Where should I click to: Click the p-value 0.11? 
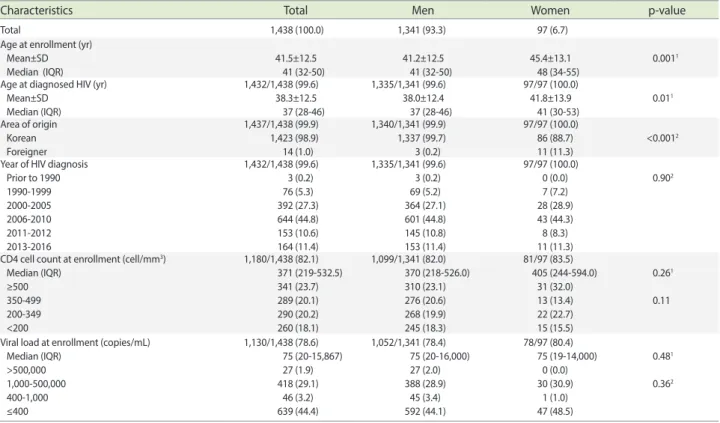coord(661,301)
